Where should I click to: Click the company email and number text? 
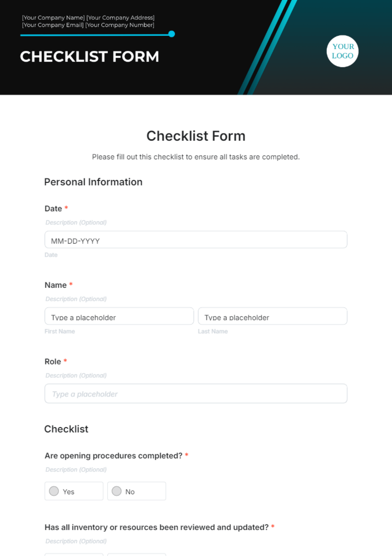(x=88, y=25)
